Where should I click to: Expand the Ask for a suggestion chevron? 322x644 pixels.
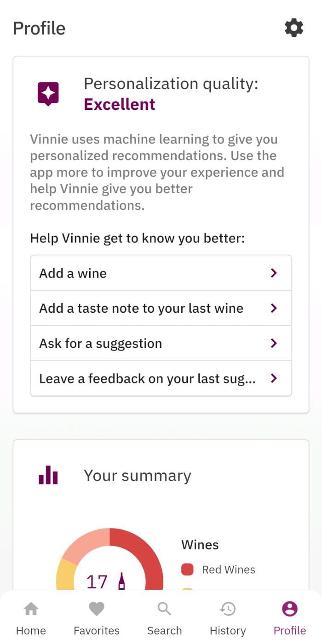point(274,343)
